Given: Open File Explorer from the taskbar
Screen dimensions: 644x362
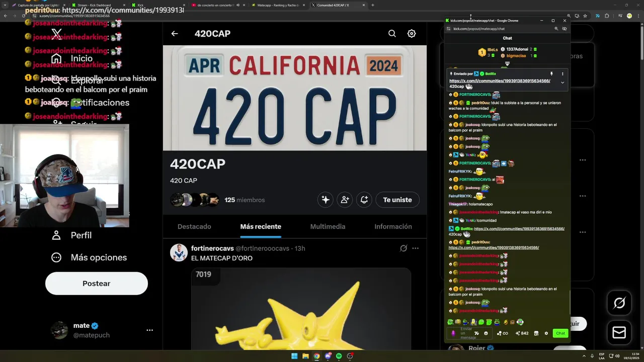Looking at the screenshot, I should click(305, 356).
